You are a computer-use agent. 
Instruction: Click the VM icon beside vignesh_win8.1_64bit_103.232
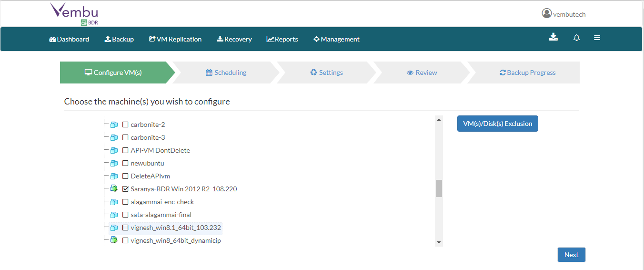(x=114, y=228)
